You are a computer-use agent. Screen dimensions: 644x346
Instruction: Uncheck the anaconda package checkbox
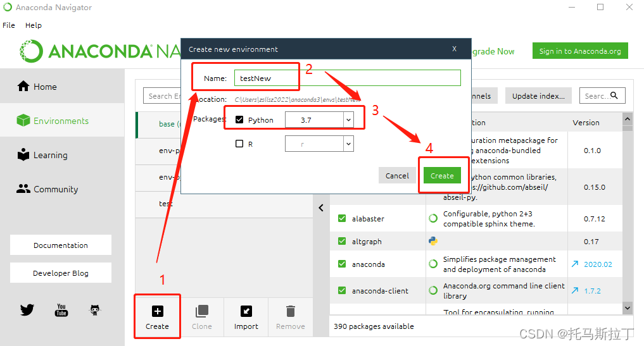pyautogui.click(x=342, y=264)
